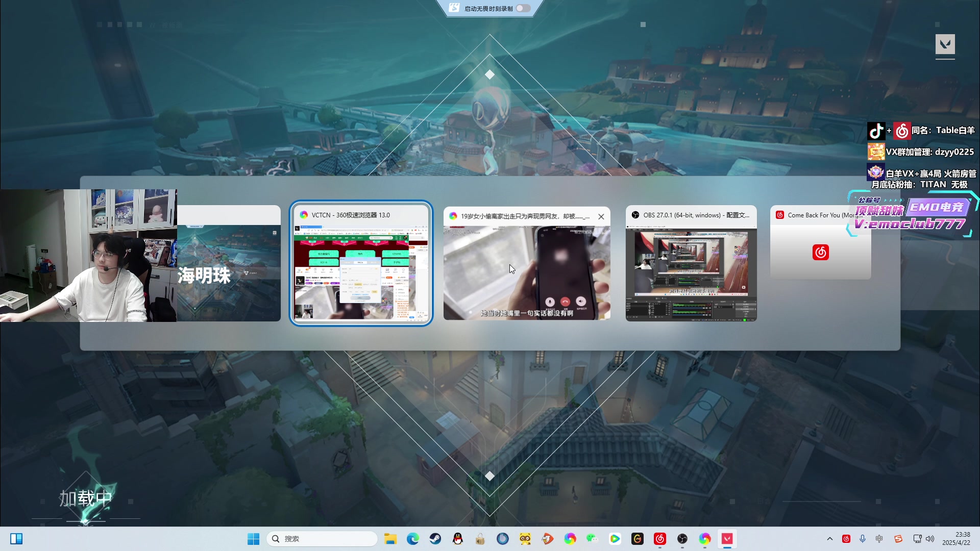The width and height of the screenshot is (980, 551).
Task: Open 360 browser icon left of WeChat
Action: point(570,539)
